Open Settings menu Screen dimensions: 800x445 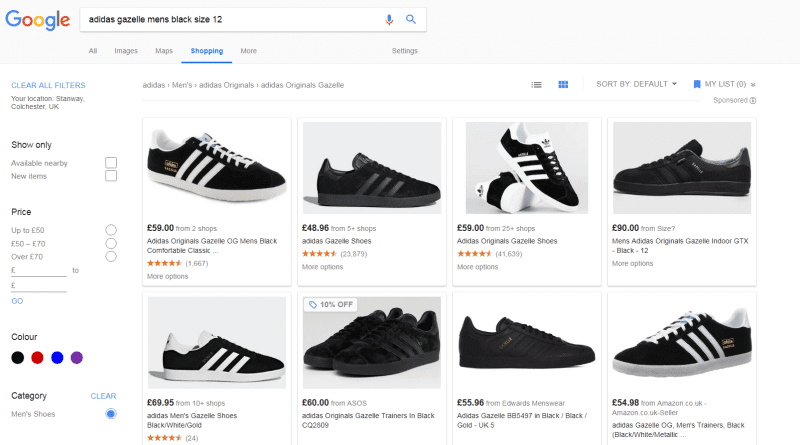click(405, 51)
